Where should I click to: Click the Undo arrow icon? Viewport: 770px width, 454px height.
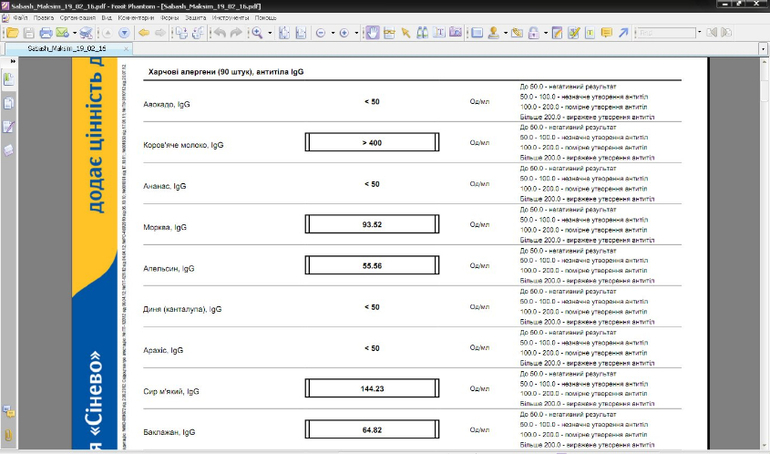(219, 33)
